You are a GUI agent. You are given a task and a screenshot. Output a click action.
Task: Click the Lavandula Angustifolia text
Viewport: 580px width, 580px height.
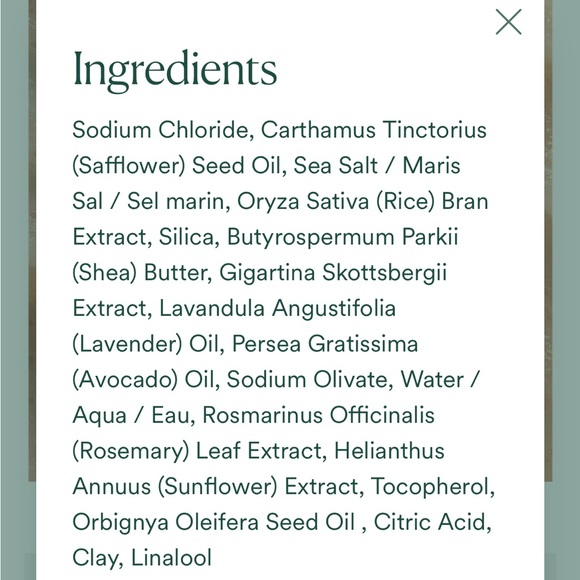277,308
